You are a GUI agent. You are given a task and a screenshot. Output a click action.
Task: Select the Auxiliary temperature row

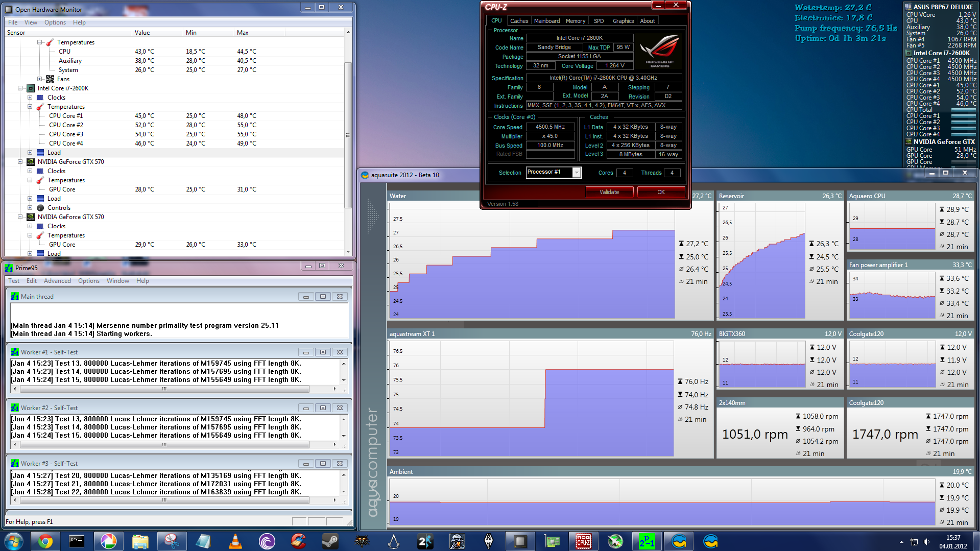[174, 61]
